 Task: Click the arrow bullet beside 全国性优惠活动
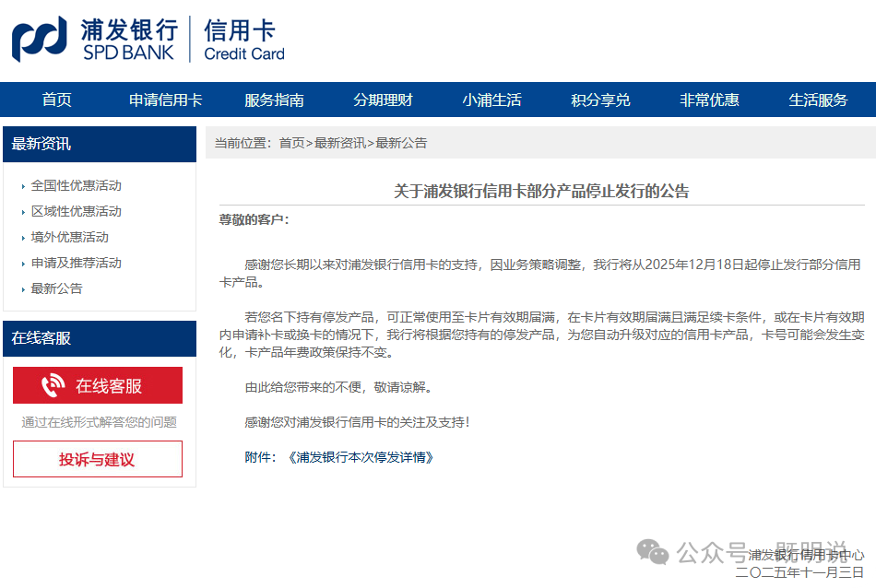click(23, 185)
